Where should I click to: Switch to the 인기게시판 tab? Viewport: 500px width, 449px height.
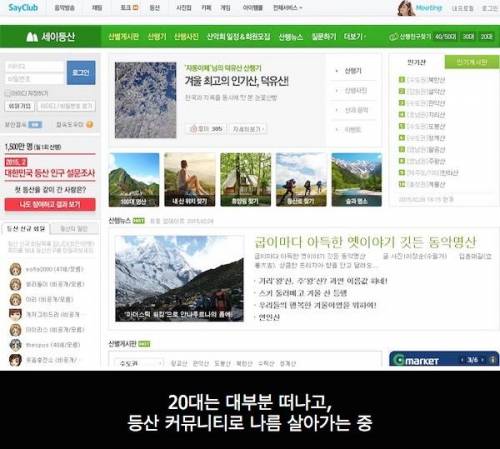(x=472, y=62)
